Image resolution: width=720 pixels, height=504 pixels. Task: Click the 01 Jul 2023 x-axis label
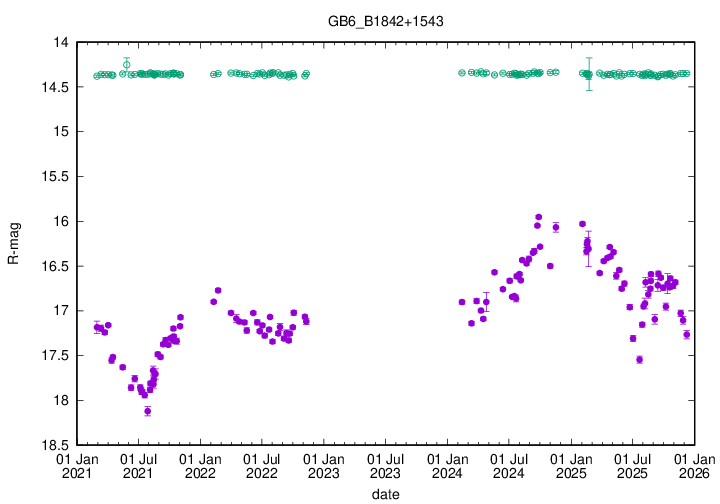coord(385,465)
